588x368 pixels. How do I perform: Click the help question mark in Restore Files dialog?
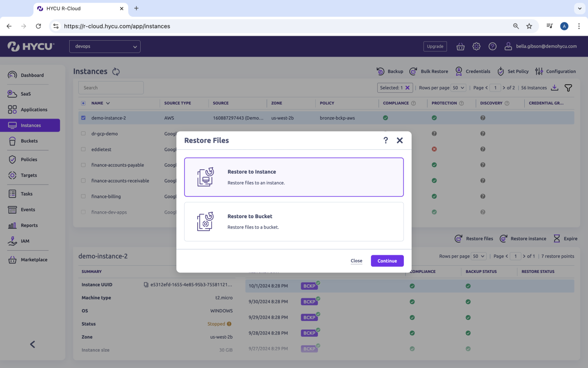pyautogui.click(x=385, y=140)
